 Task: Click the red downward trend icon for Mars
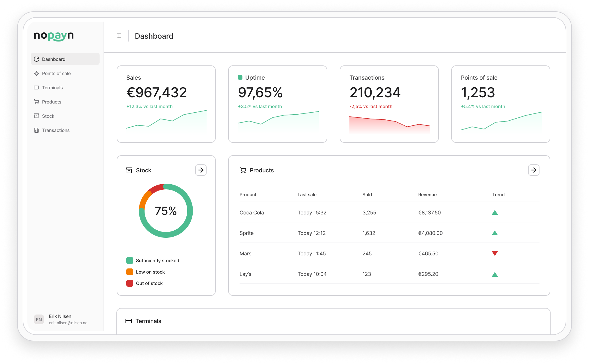click(495, 253)
